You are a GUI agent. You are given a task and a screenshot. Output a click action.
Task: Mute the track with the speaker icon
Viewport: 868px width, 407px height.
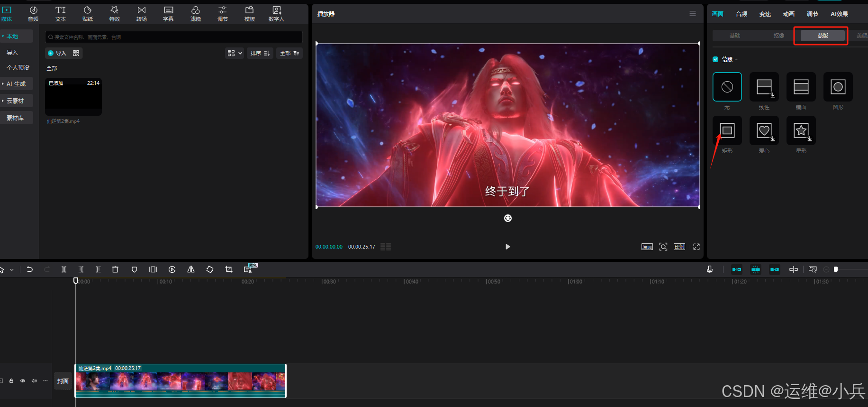coord(34,381)
